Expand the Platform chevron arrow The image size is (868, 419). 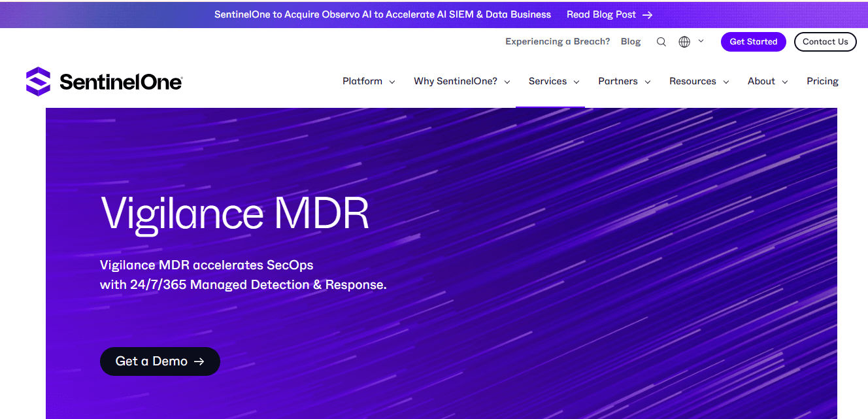coord(392,82)
